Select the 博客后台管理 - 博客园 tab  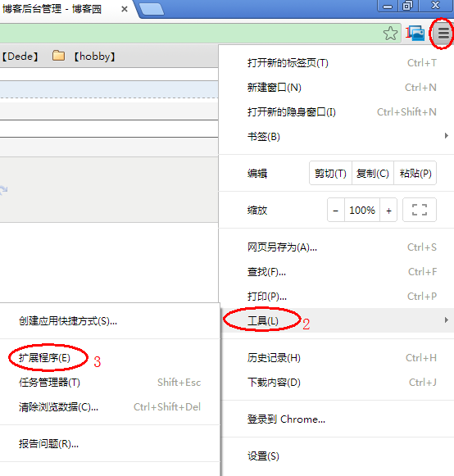coord(67,9)
